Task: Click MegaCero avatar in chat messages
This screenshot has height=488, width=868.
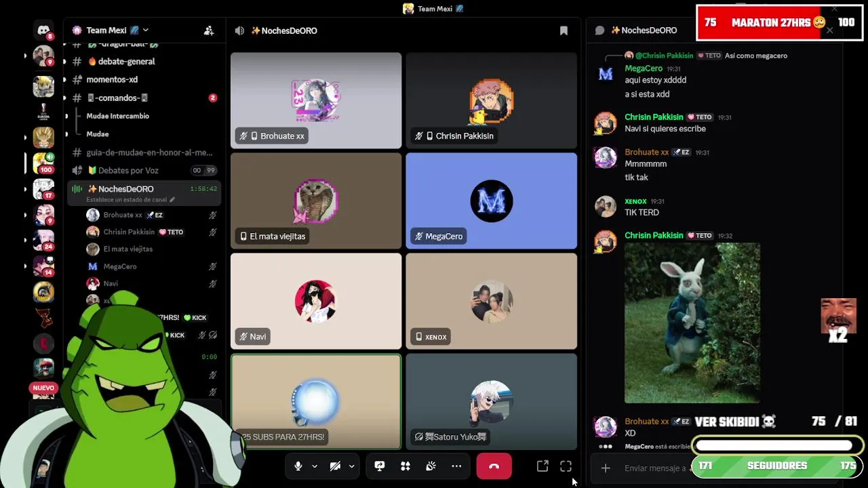Action: tap(606, 74)
